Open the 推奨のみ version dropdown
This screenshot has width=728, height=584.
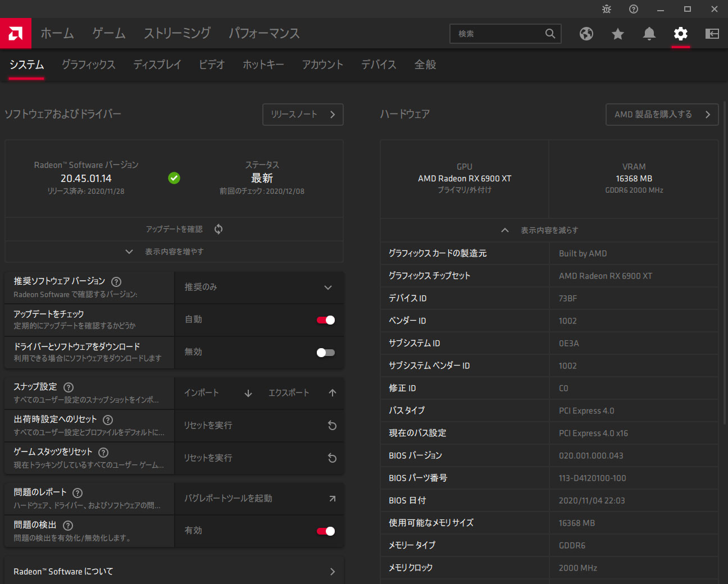259,288
